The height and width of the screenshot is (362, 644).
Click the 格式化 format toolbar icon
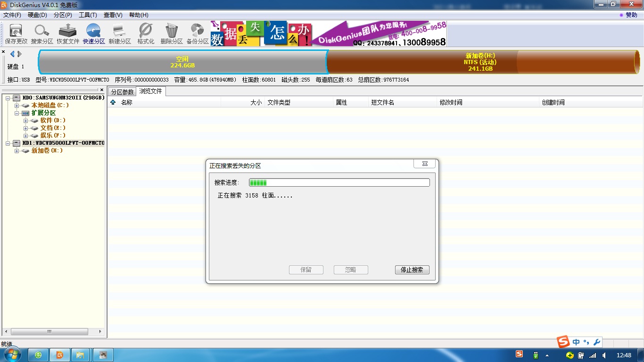(x=146, y=34)
